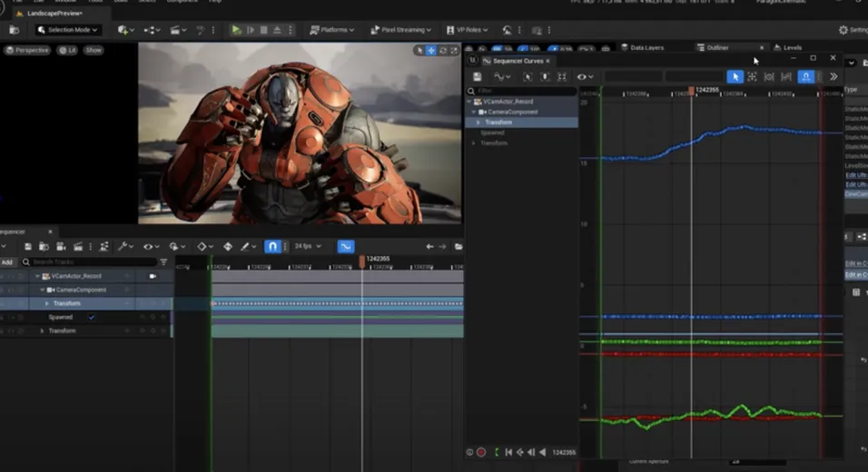Close the Sequencer tab

point(50,231)
